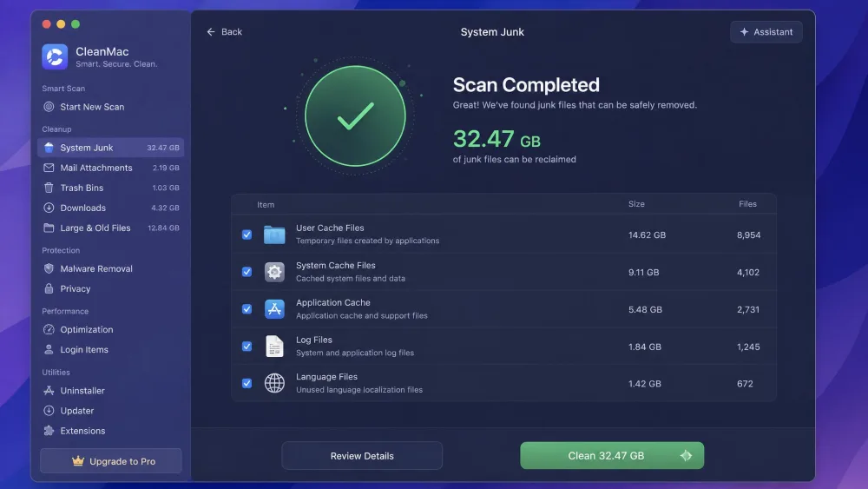Image resolution: width=868 pixels, height=489 pixels.
Task: Uncheck the Language Files checkbox
Action: click(x=247, y=383)
